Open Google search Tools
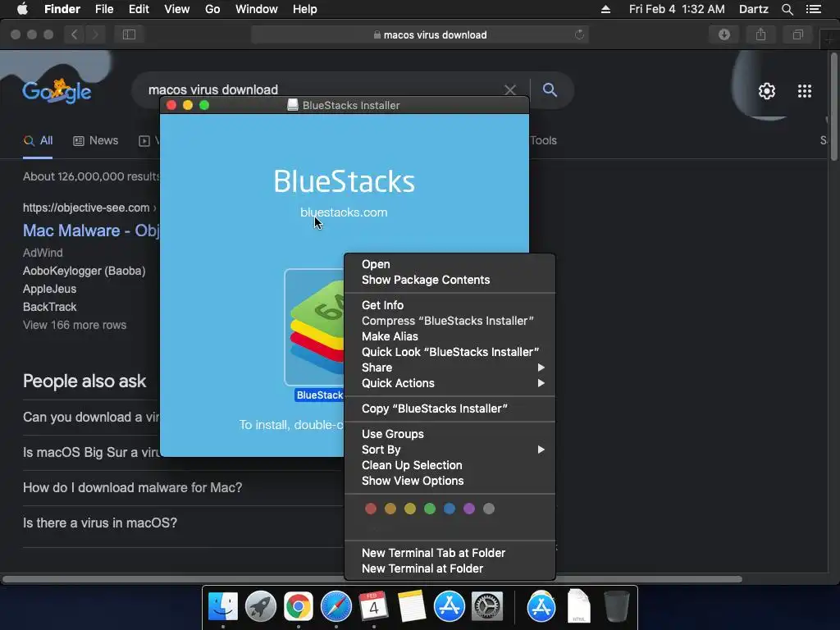Image resolution: width=840 pixels, height=630 pixels. [x=543, y=140]
